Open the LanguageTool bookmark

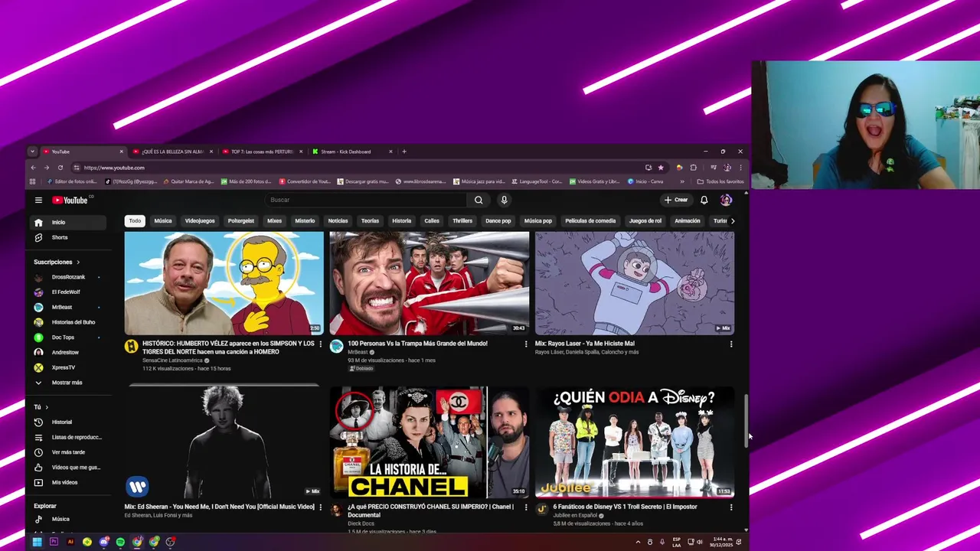coord(536,181)
